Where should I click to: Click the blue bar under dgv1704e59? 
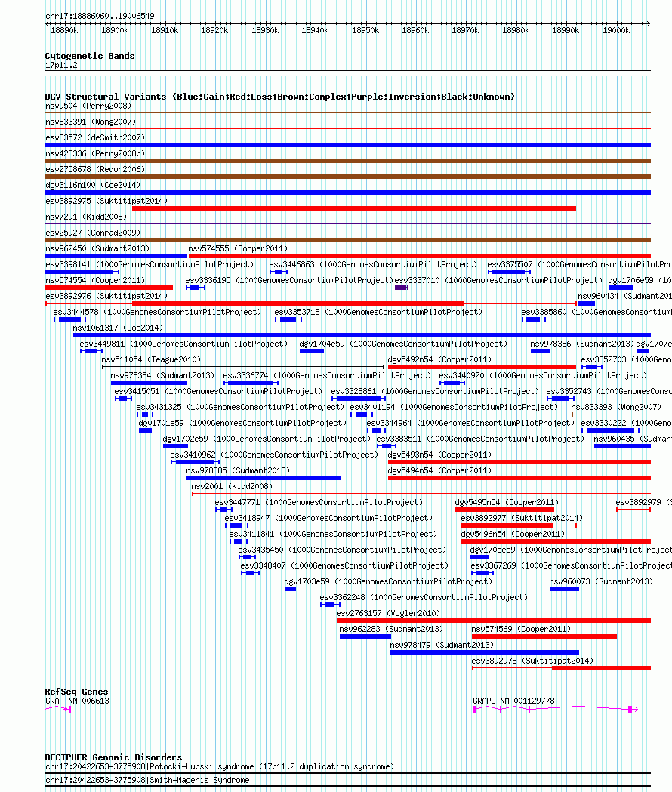(x=312, y=351)
